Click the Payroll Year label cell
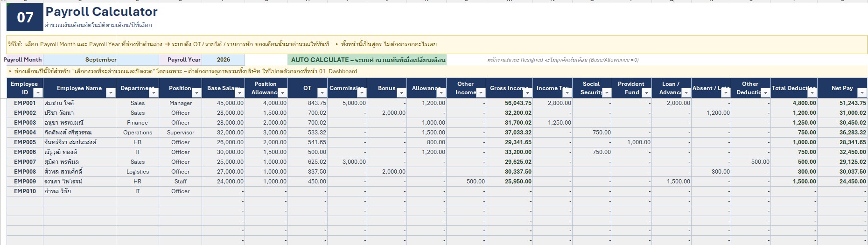The width and height of the screenshot is (868, 245). [x=181, y=60]
